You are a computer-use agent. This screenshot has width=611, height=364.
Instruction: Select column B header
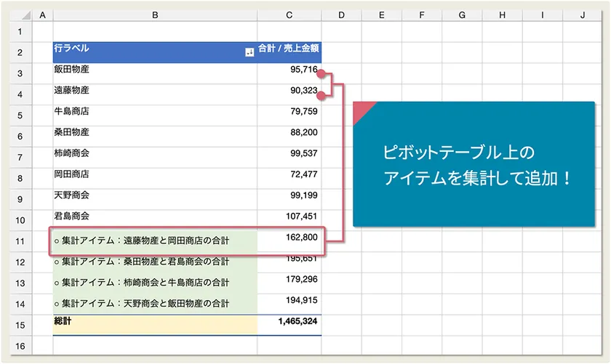[154, 15]
